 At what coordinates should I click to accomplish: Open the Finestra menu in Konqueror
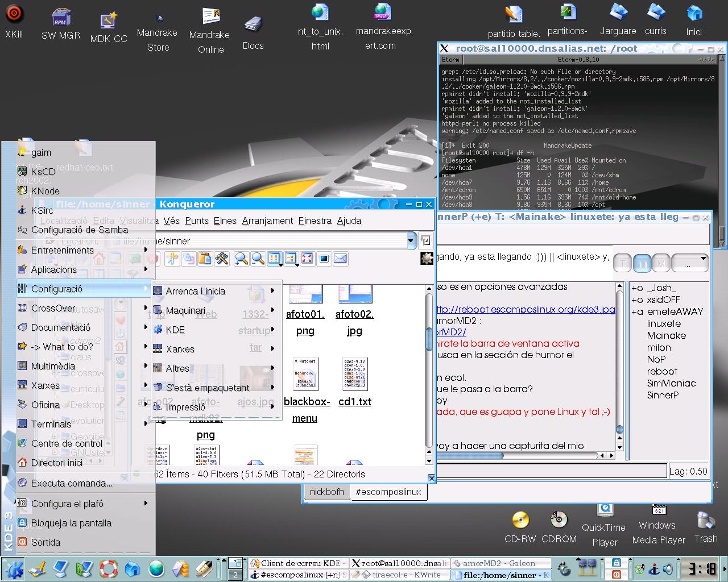(x=315, y=221)
